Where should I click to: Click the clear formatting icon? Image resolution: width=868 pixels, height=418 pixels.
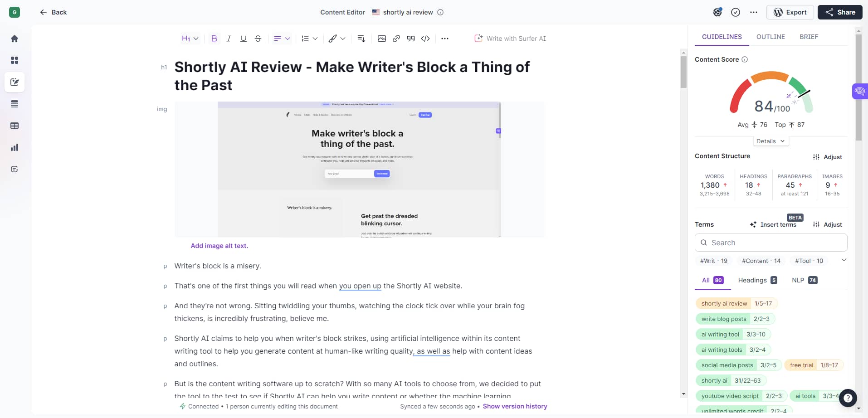click(x=361, y=39)
